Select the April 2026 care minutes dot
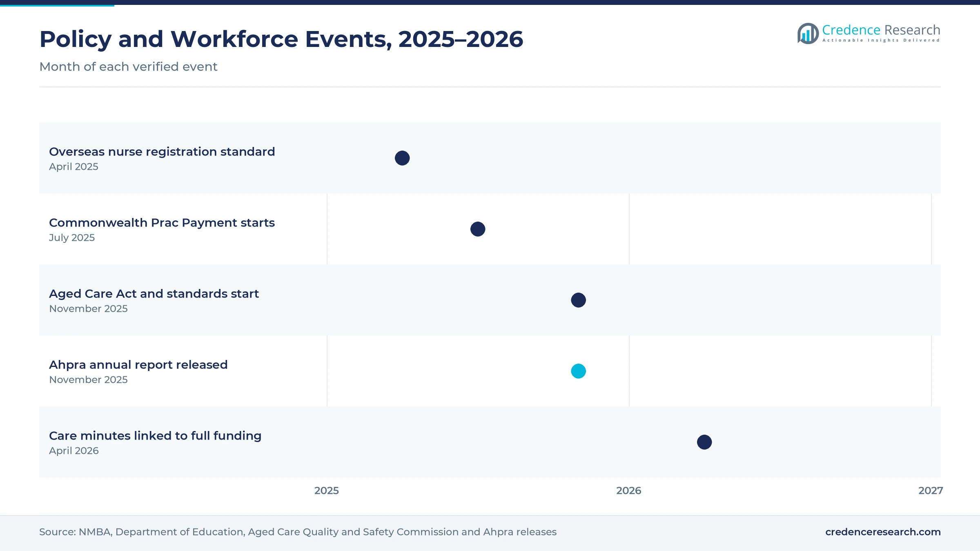Viewport: 980px width, 551px height. coord(704,442)
